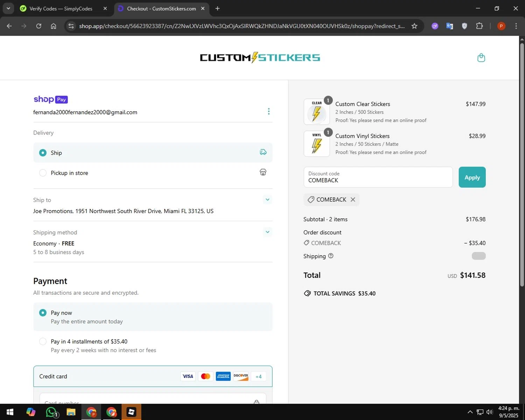Image resolution: width=525 pixels, height=420 pixels.
Task: Open the Windows Start menu
Action: (x=10, y=412)
